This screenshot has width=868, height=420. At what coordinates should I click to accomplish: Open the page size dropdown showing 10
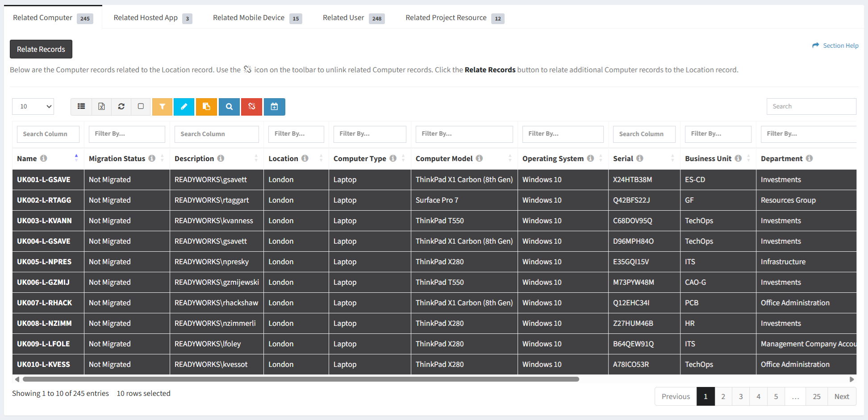pyautogui.click(x=33, y=107)
